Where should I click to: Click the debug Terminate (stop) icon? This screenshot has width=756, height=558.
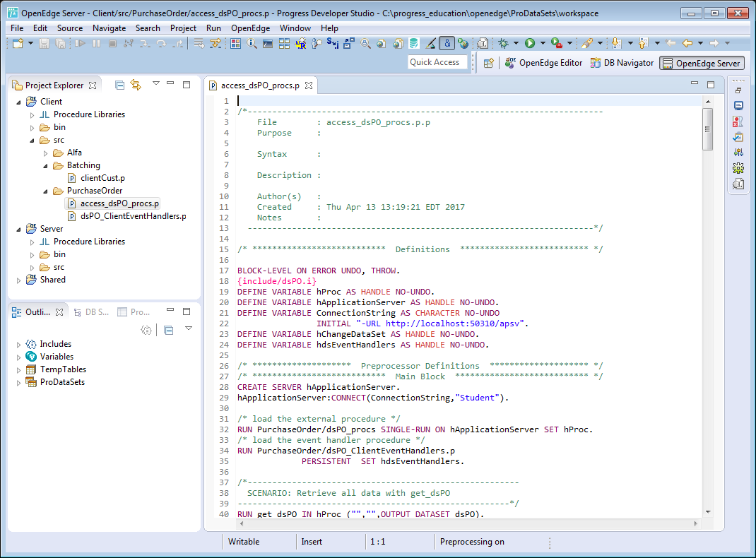[112, 43]
